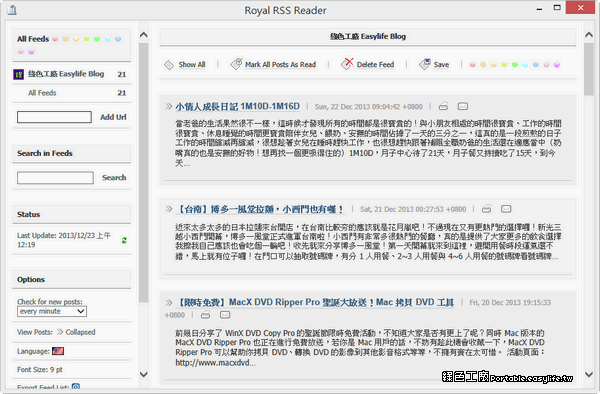Click print icon for 小情人成長日記 post

[443, 106]
